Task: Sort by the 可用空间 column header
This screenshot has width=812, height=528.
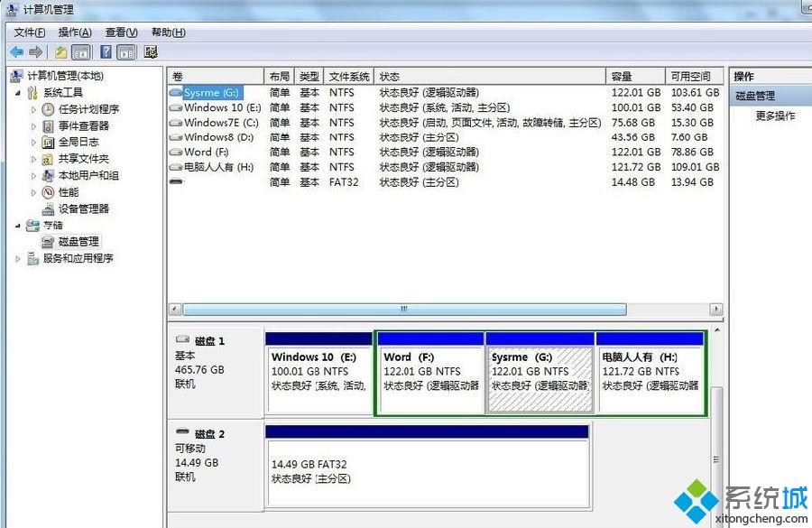Action: 694,77
